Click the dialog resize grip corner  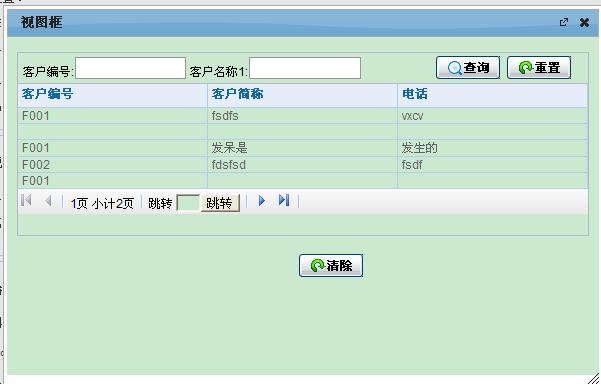coord(594,378)
